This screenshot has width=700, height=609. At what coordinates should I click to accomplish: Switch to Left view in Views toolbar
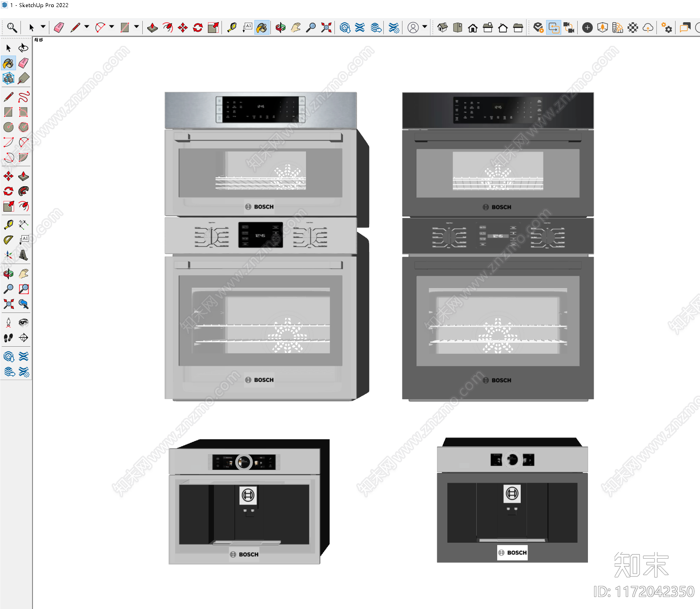click(518, 28)
